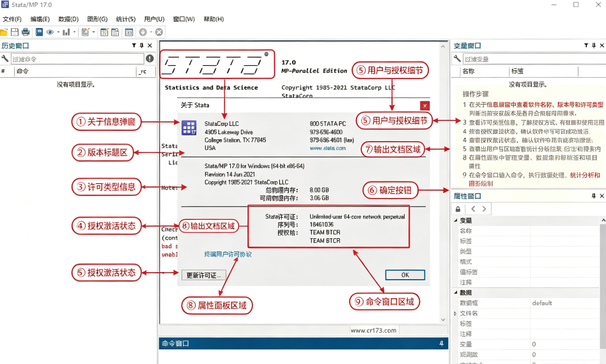The height and width of the screenshot is (364, 606).
Task: Open the 统计(S) menu
Action: (125, 19)
